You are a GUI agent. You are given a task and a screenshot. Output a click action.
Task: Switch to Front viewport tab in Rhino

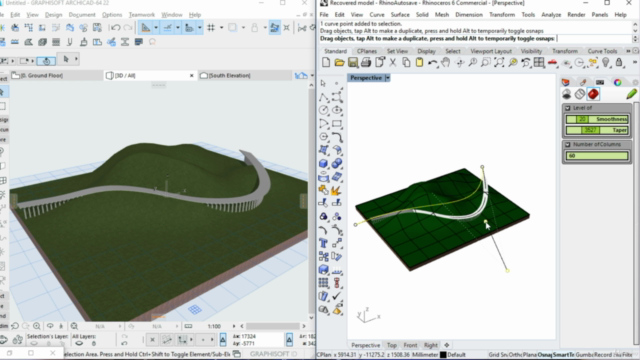click(x=410, y=345)
